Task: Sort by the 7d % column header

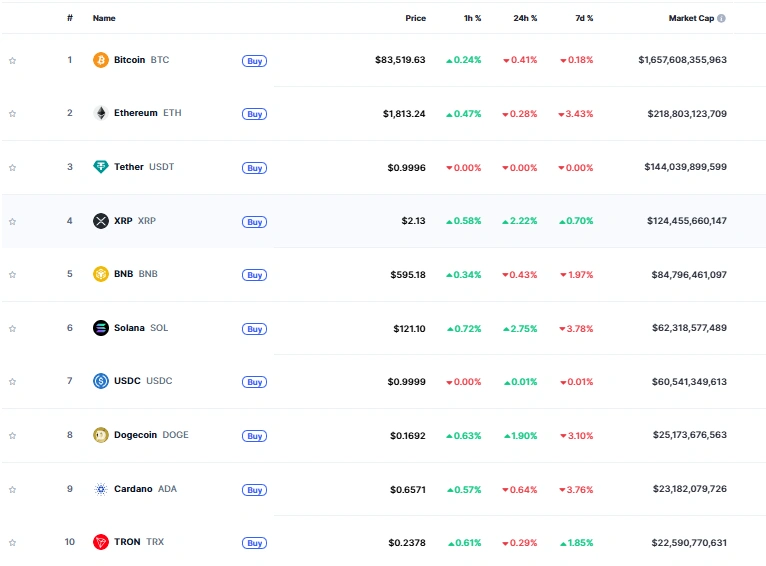Action: (583, 18)
